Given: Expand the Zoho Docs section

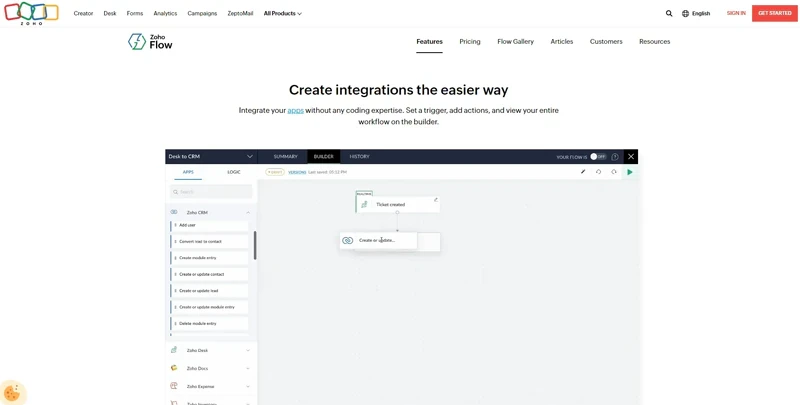Looking at the screenshot, I should point(248,368).
